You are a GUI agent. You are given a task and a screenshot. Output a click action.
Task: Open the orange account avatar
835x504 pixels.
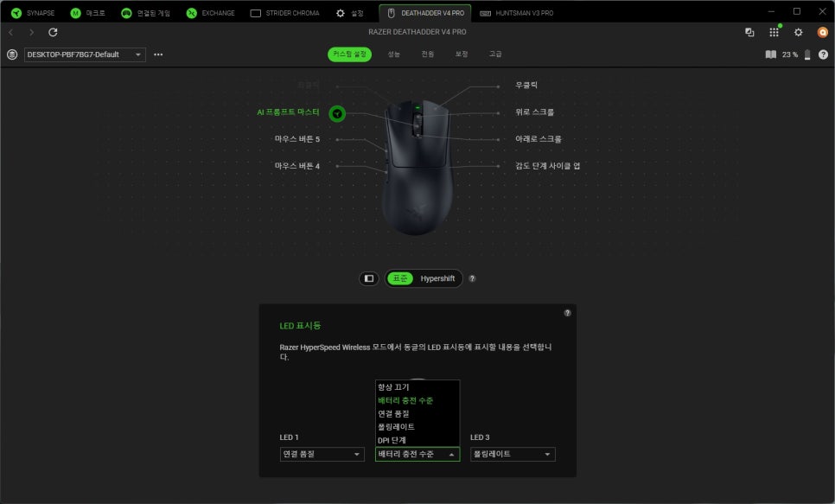click(823, 33)
